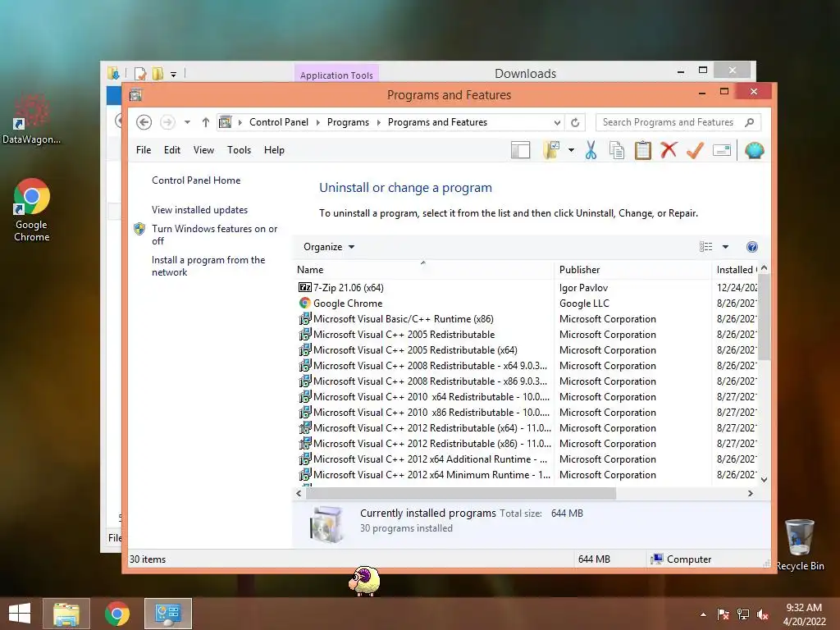Screen dimensions: 840x630
Task: Click the muted volume tray icon
Action: [x=763, y=614]
